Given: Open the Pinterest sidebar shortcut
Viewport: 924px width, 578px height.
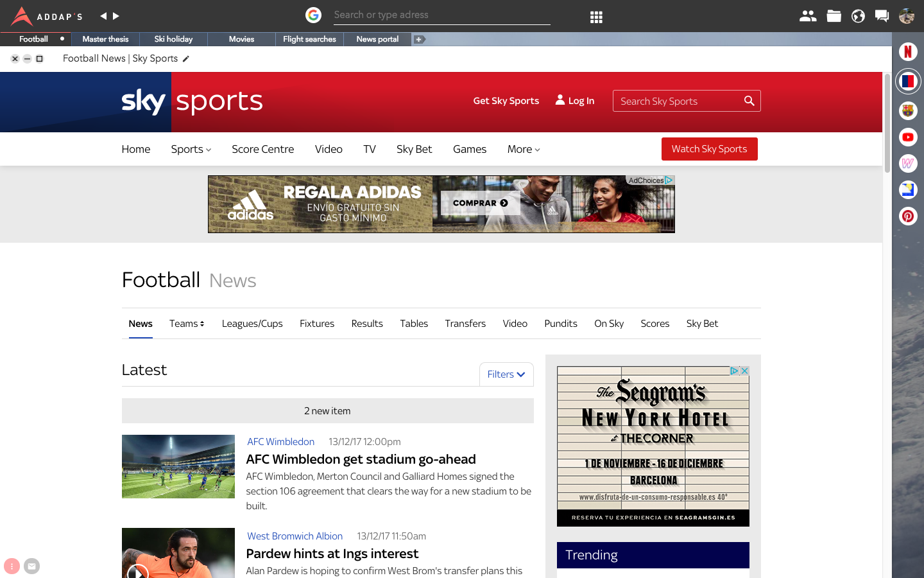Looking at the screenshot, I should click(x=907, y=216).
